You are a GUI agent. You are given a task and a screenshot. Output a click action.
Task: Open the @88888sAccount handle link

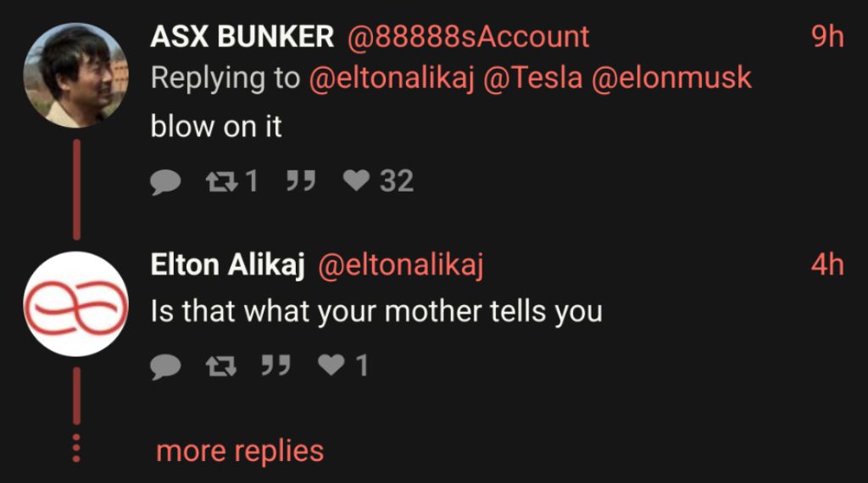469,36
